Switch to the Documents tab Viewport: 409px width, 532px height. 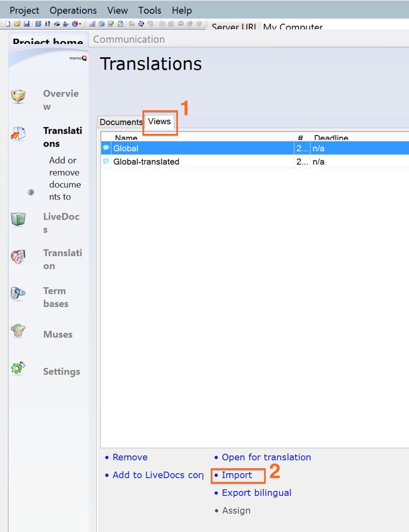120,122
